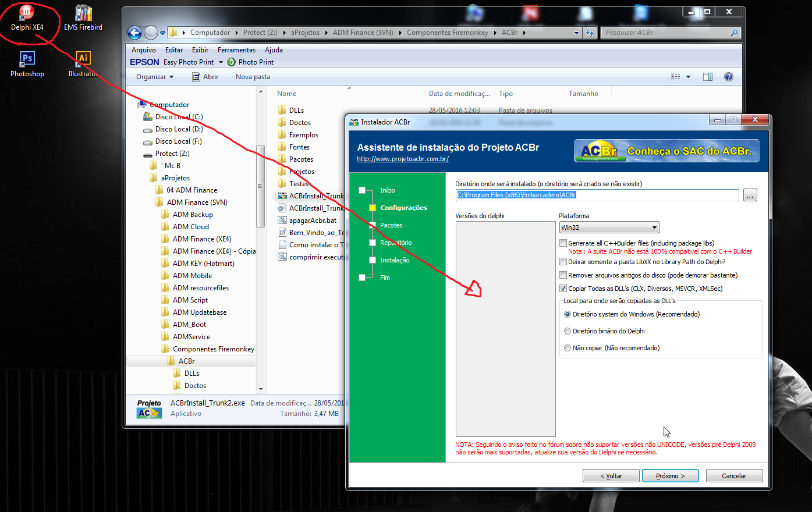
Task: Toggle the preview pane icon
Action: point(708,77)
